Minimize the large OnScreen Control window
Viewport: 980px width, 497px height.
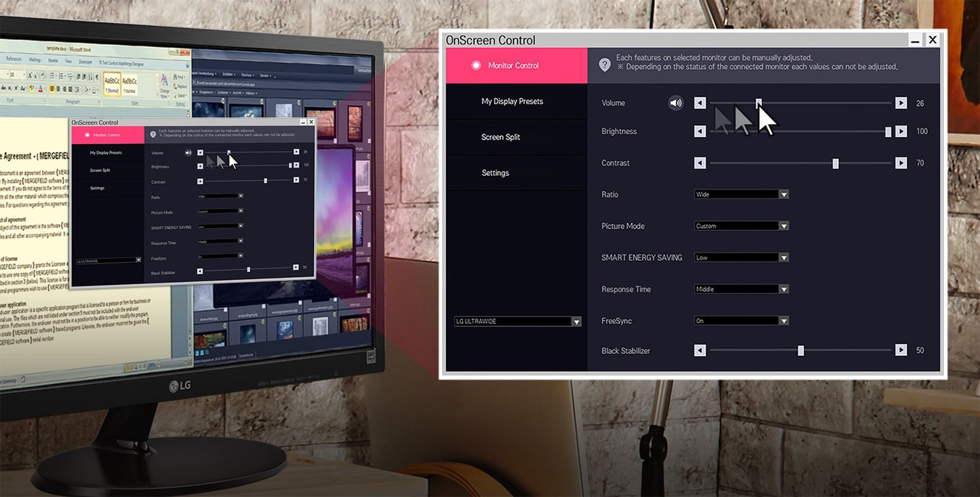coord(915,40)
